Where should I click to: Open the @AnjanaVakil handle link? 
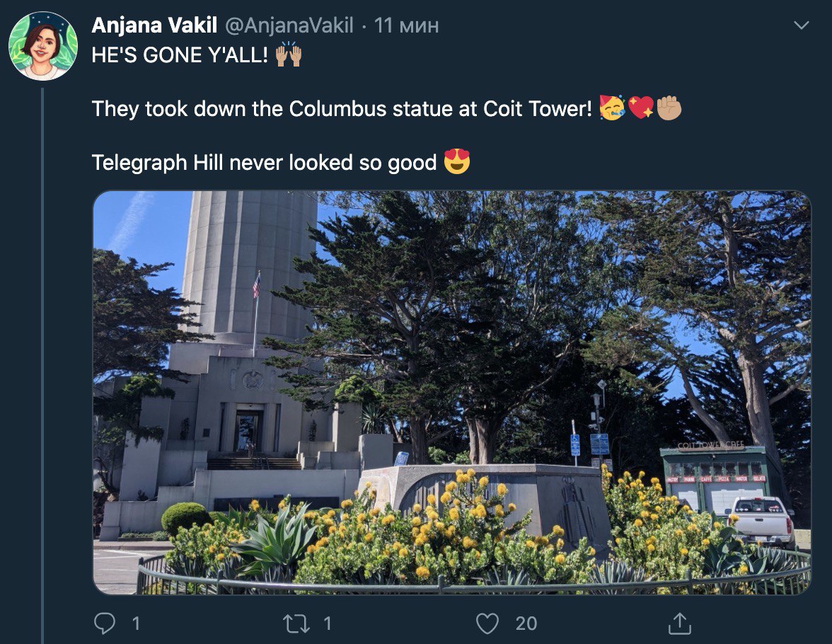point(289,25)
